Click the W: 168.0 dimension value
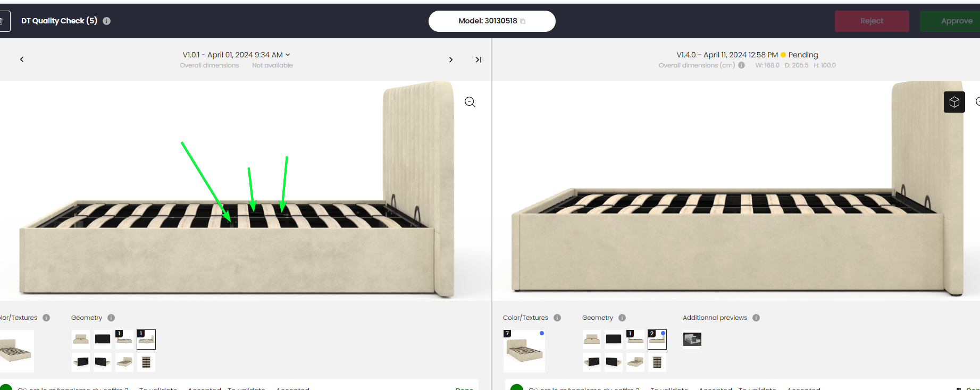This screenshot has width=980, height=390. 767,65
